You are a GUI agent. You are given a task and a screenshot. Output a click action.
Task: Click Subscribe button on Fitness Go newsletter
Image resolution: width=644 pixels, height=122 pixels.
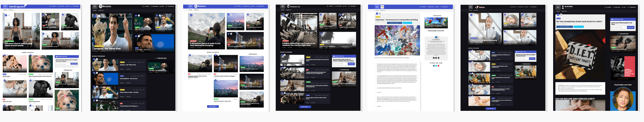[351, 64]
